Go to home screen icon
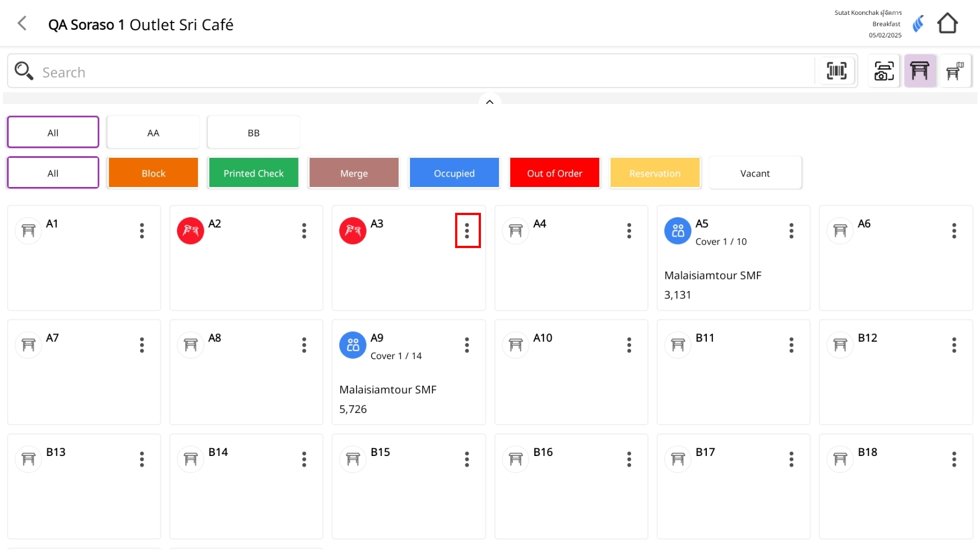 pyautogui.click(x=947, y=24)
